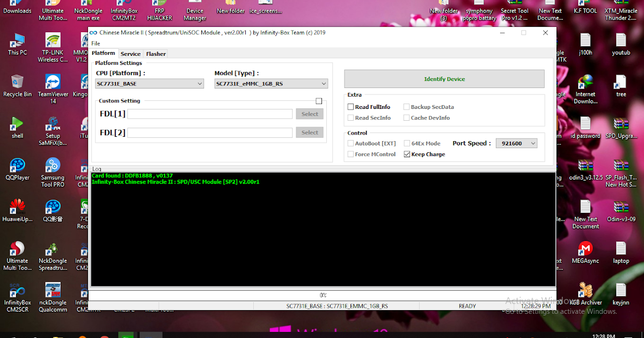
Task: Select the laptop text file icon
Action: 621,253
